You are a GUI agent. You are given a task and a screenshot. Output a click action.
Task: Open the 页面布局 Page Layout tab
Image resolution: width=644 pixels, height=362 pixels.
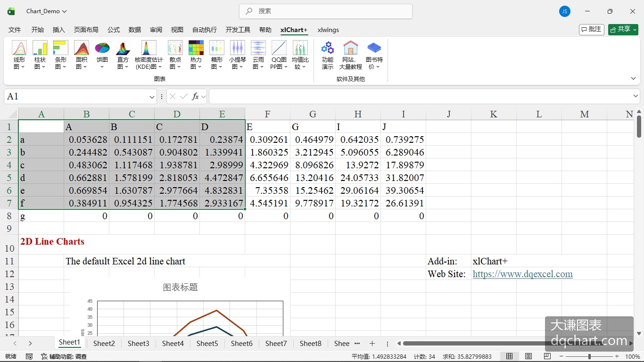(86, 30)
